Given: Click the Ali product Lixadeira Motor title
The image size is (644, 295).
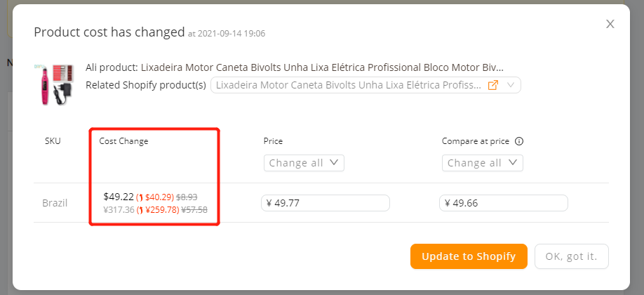Looking at the screenshot, I should coord(295,67).
